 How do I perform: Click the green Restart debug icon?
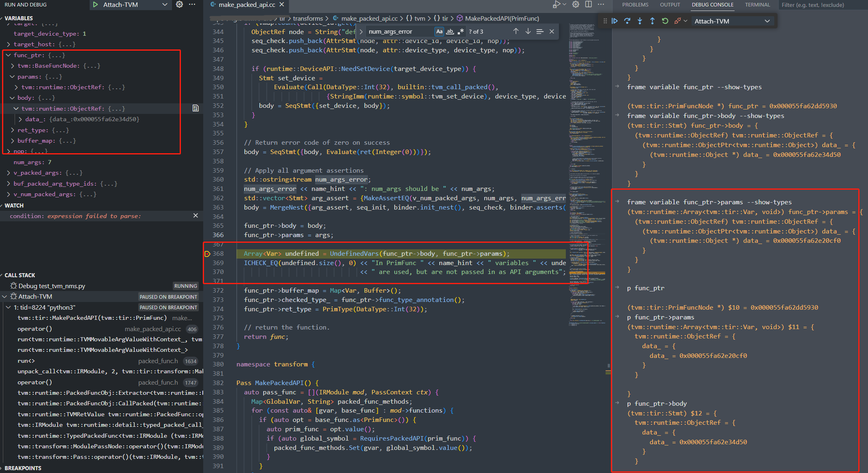665,21
